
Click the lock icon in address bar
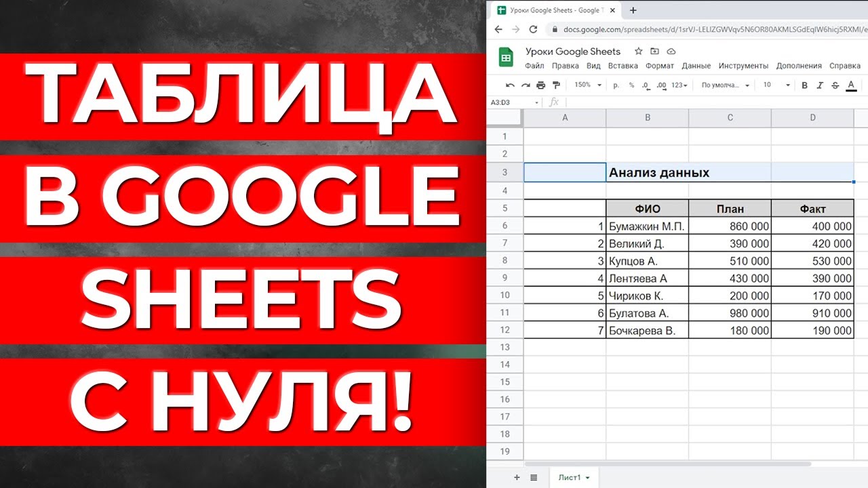(555, 29)
